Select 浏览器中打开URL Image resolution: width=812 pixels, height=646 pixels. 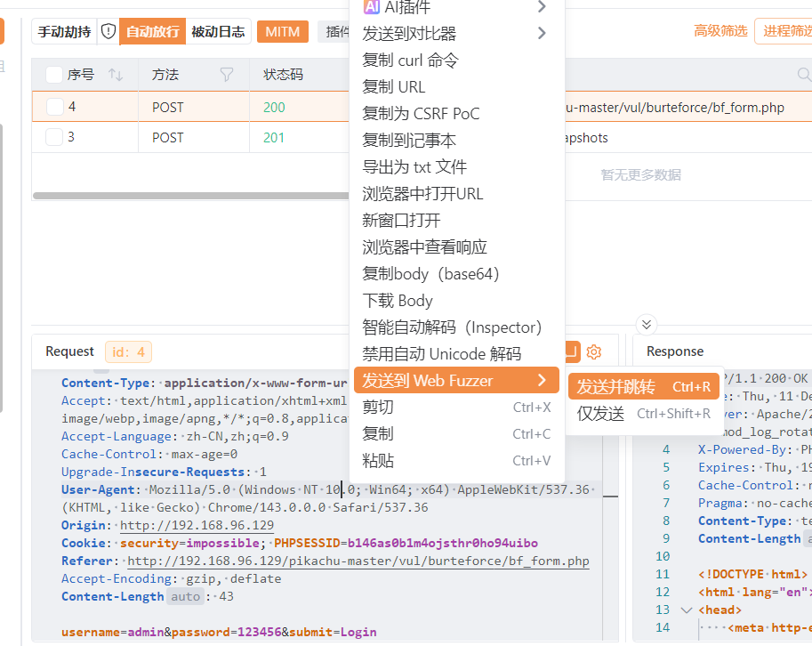point(455,194)
